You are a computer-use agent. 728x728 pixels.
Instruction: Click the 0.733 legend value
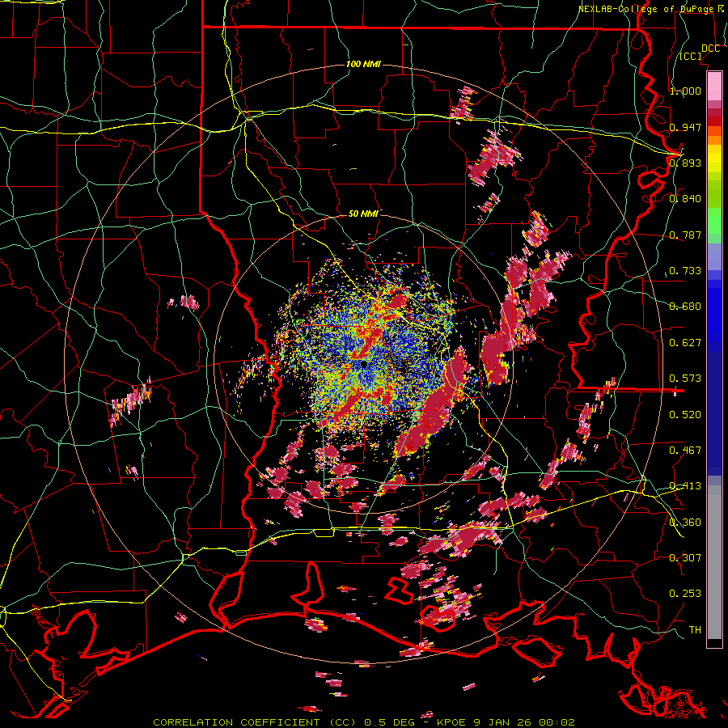[x=685, y=270]
